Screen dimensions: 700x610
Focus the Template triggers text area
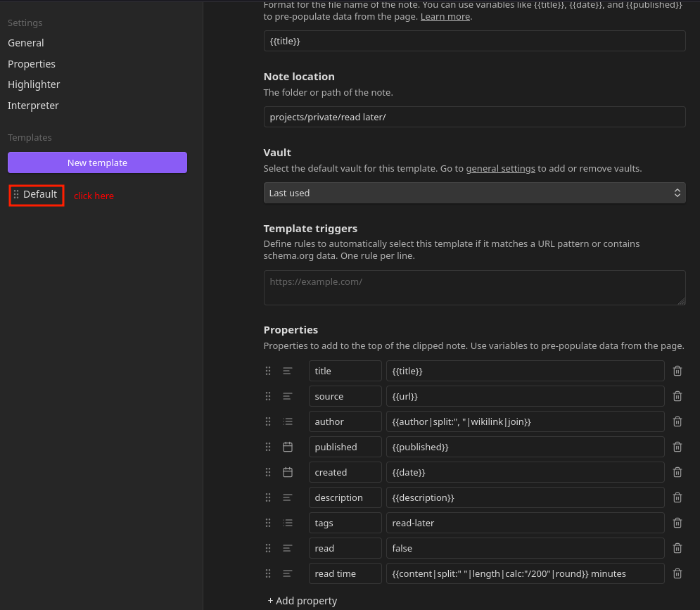click(474, 288)
